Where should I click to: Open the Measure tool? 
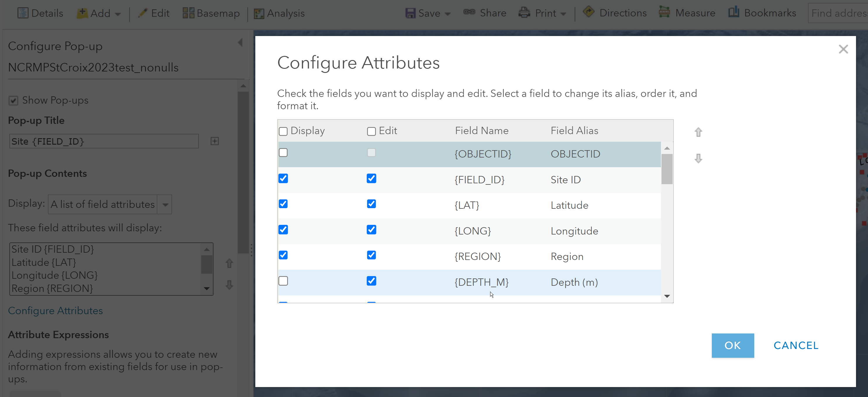(687, 13)
